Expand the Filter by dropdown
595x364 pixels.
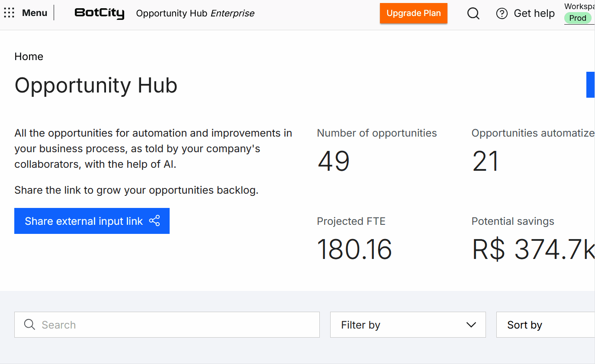coord(407,325)
